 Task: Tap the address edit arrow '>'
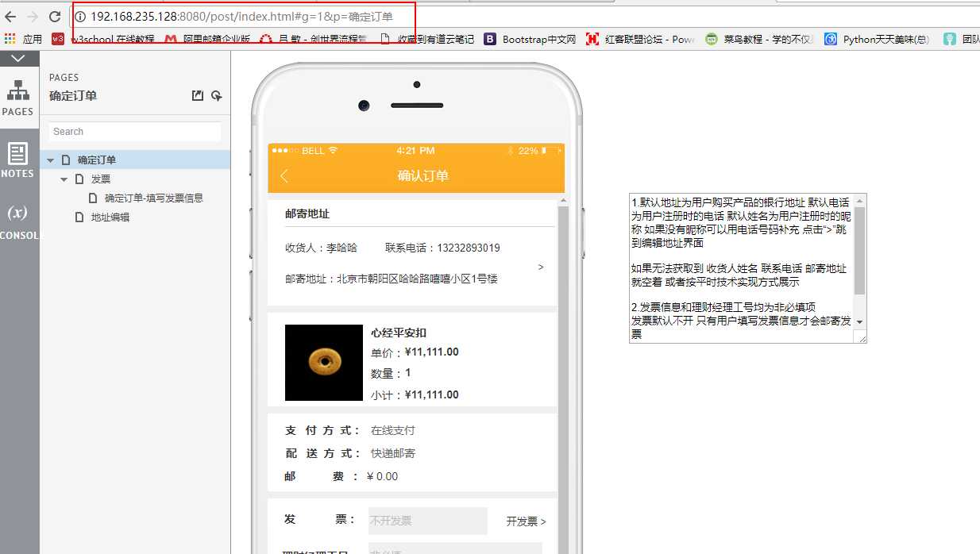[541, 267]
